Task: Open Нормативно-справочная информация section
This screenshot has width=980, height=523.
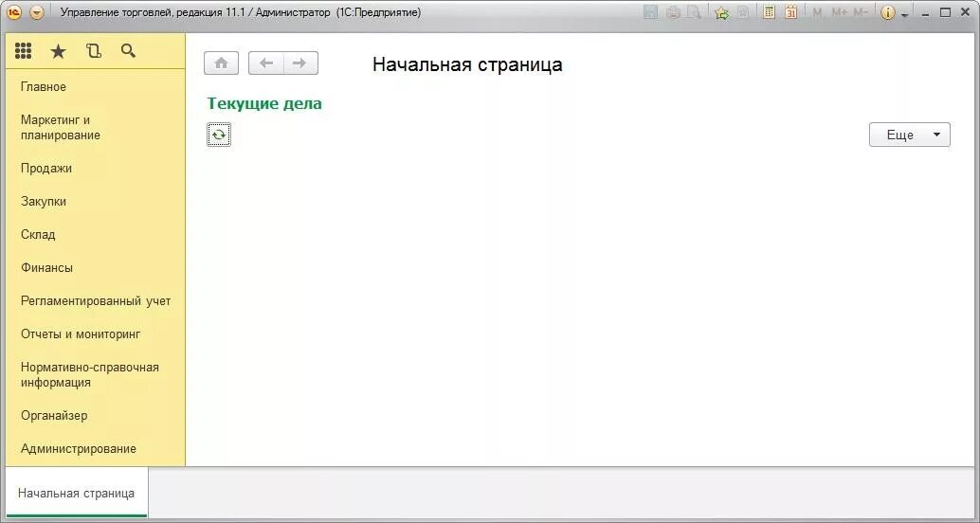Action: pyautogui.click(x=89, y=375)
